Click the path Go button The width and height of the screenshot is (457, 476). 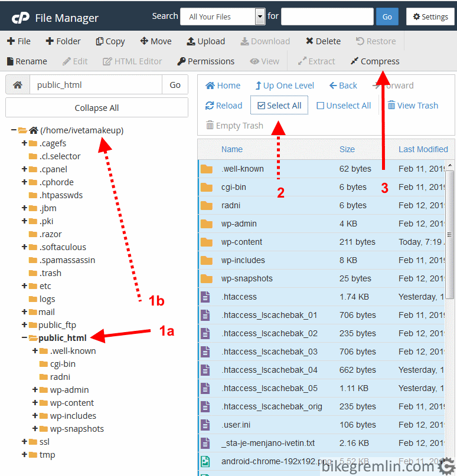[175, 85]
